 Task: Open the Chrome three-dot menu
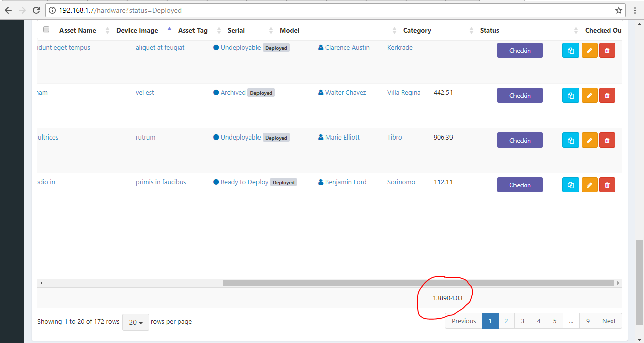(635, 10)
